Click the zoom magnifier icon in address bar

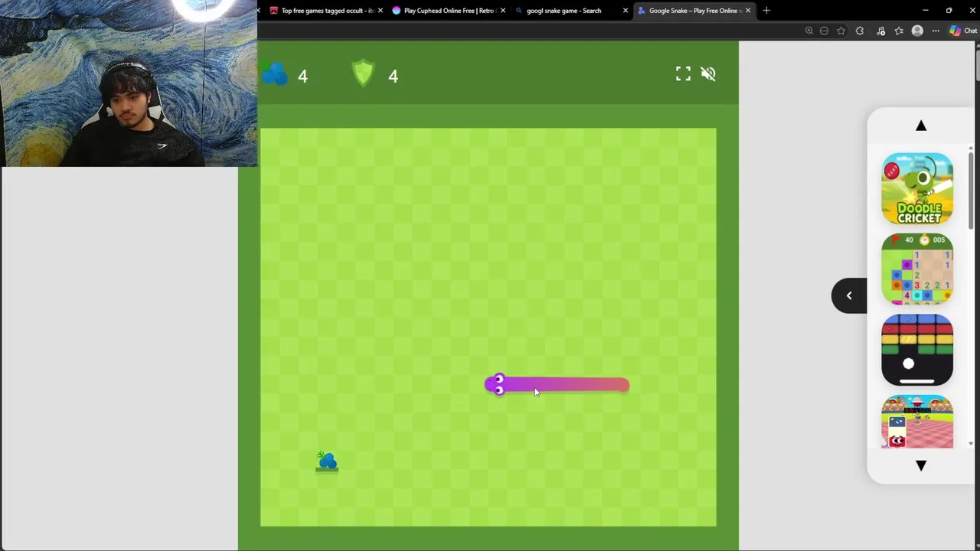[809, 31]
